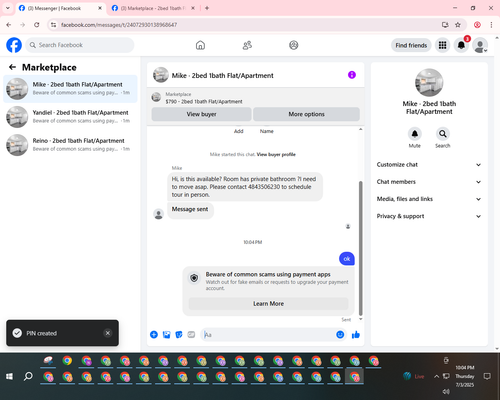Viewport: 500px width, 400px height.
Task: Click the More options button
Action: (x=306, y=114)
